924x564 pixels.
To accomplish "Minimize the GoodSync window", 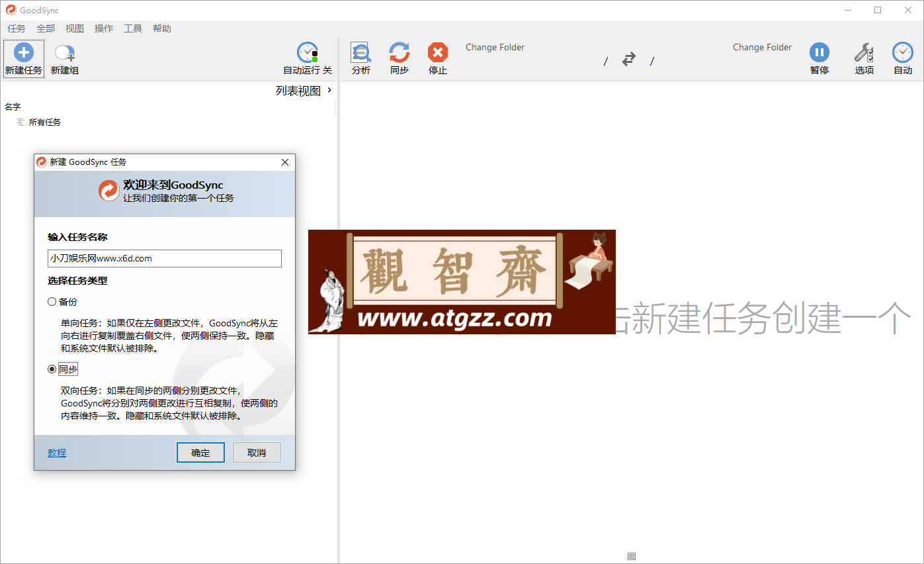I will [847, 10].
